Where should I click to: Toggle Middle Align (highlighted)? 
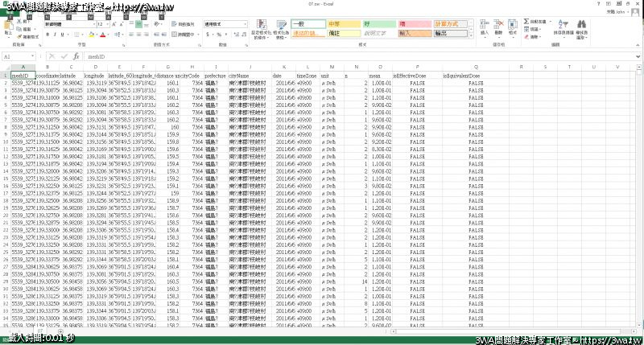coord(138,24)
